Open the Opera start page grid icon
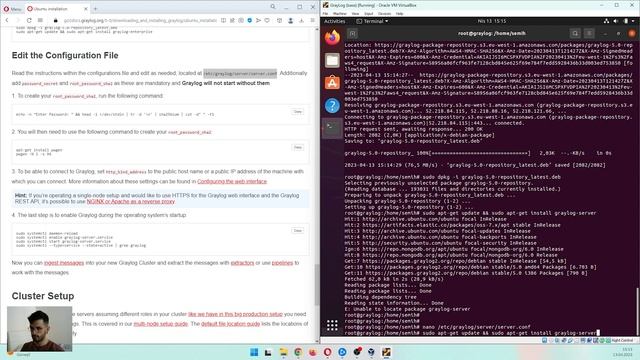The height and width of the screenshot is (360, 640). click(40, 20)
